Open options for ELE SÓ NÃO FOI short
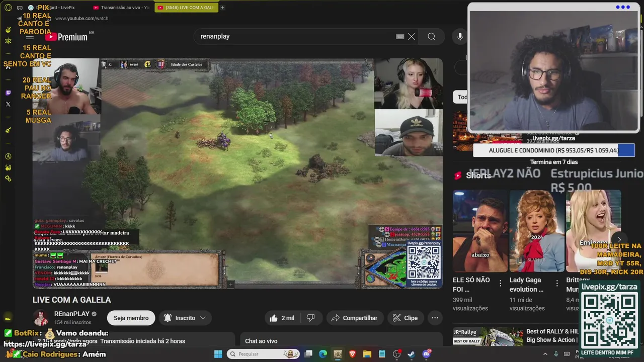644x362 pixels. point(500,284)
